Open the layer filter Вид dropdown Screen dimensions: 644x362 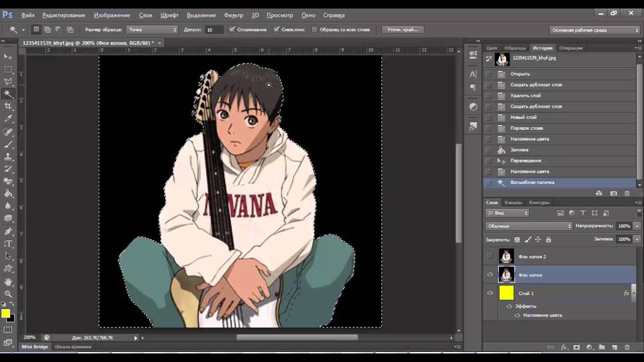tap(507, 213)
